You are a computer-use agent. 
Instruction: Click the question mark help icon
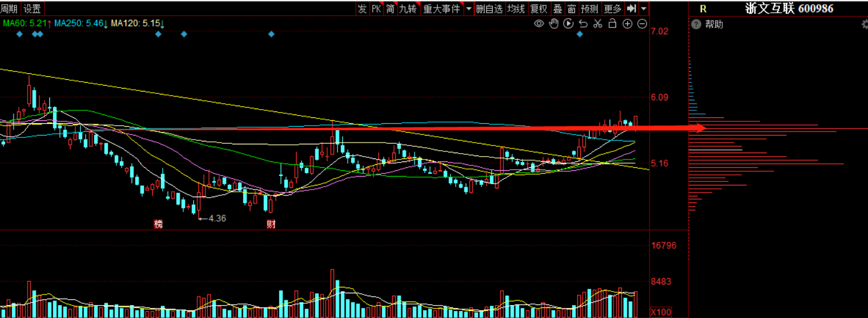coord(697,24)
